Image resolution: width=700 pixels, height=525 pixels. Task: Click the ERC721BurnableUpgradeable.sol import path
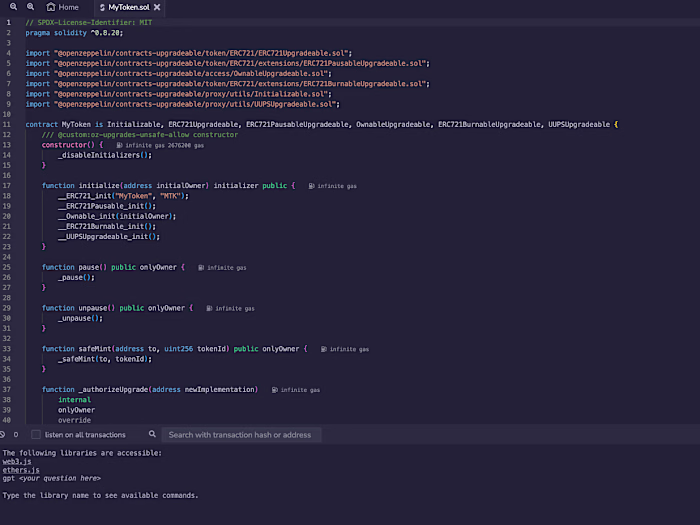click(x=242, y=84)
